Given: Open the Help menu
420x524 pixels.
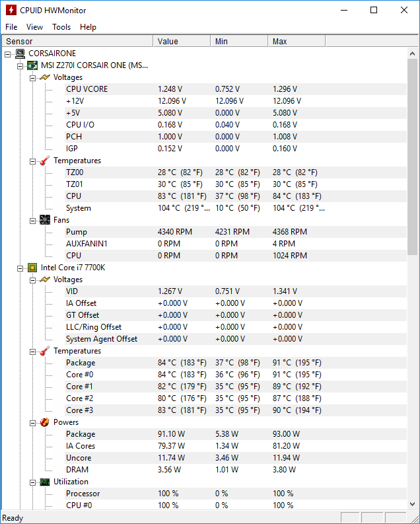Looking at the screenshot, I should pyautogui.click(x=88, y=27).
